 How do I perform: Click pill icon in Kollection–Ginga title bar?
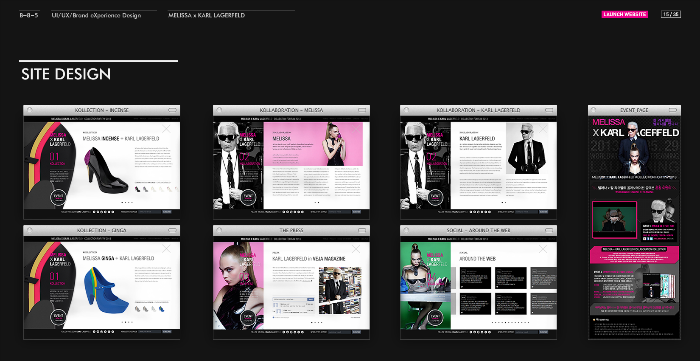tap(172, 230)
